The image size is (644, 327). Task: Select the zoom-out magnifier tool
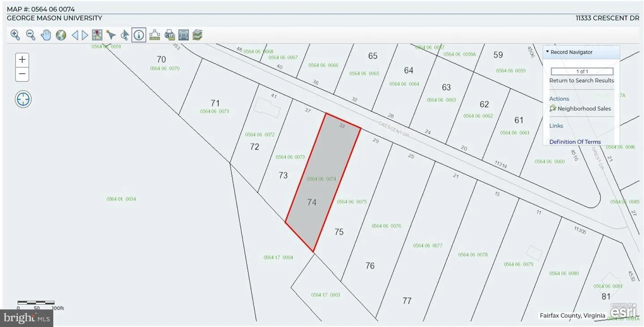[30, 35]
